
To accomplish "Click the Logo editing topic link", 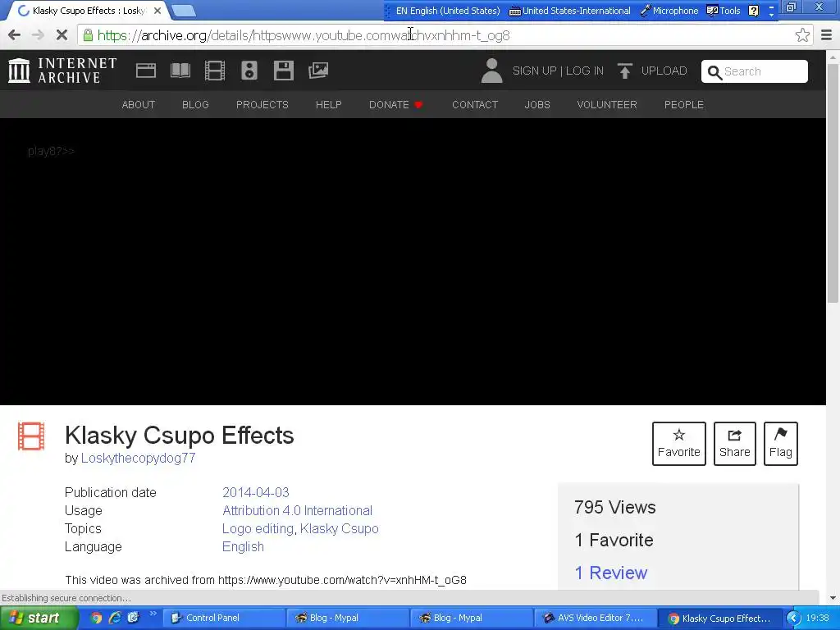I will click(258, 529).
